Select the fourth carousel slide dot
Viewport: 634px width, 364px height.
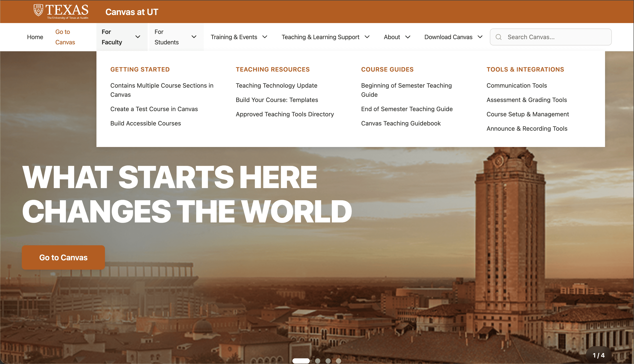338,361
